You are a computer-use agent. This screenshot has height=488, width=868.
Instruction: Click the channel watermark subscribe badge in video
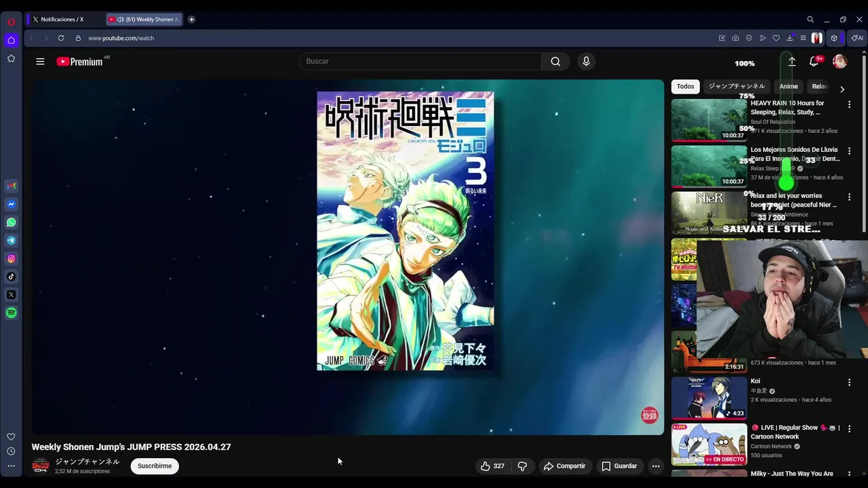[650, 415]
